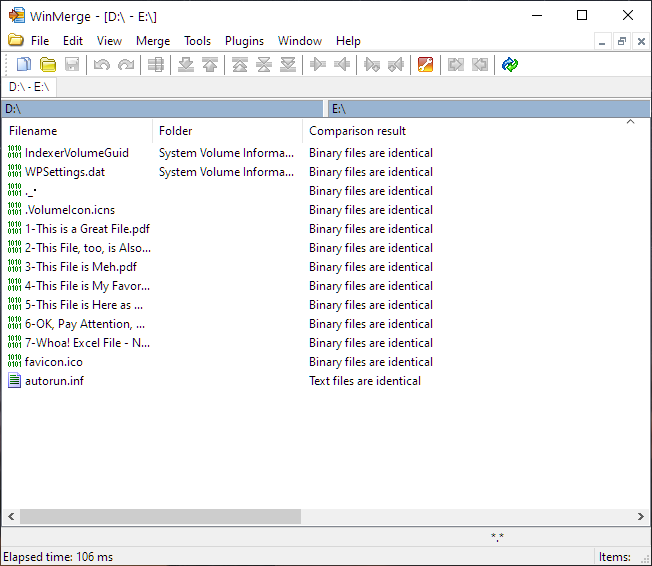Click the horizontal scrollbar right arrow
Viewport: 652px width, 566px height.
640,517
